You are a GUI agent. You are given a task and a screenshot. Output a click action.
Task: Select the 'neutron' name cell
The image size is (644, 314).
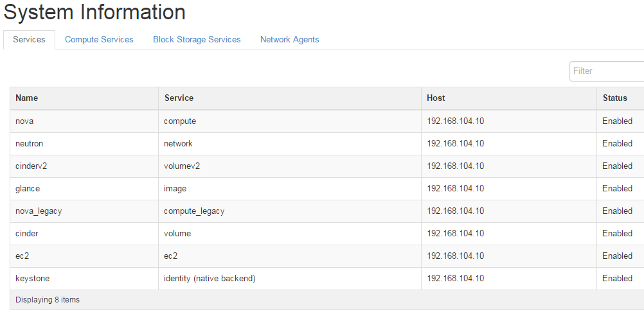84,144
